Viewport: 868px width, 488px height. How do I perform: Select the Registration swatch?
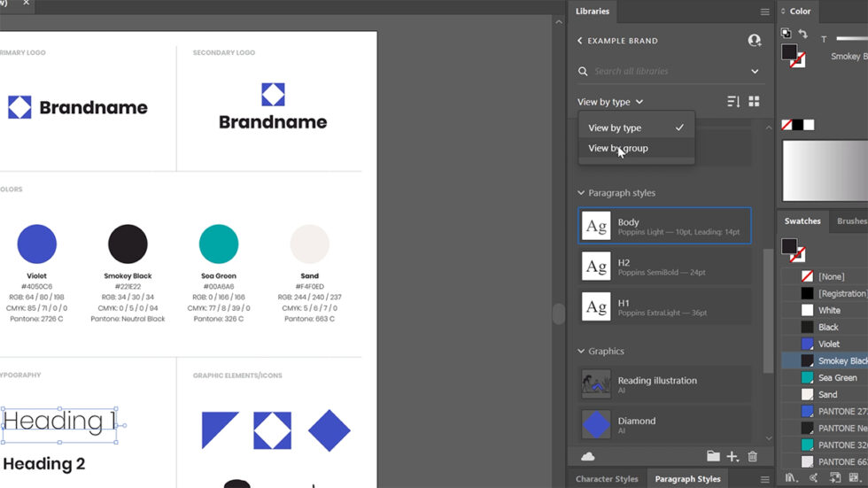click(825, 293)
